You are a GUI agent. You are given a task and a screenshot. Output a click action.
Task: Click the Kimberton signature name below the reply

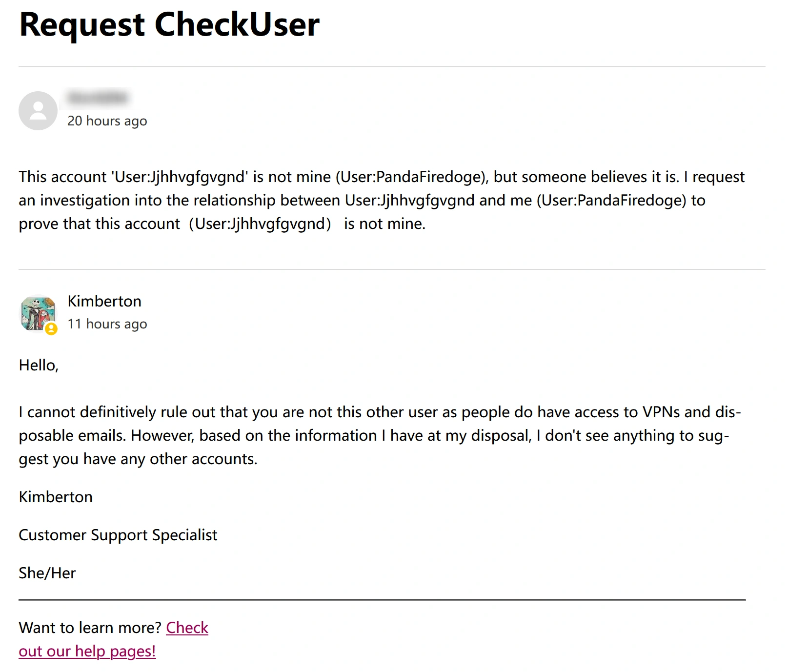(x=56, y=497)
